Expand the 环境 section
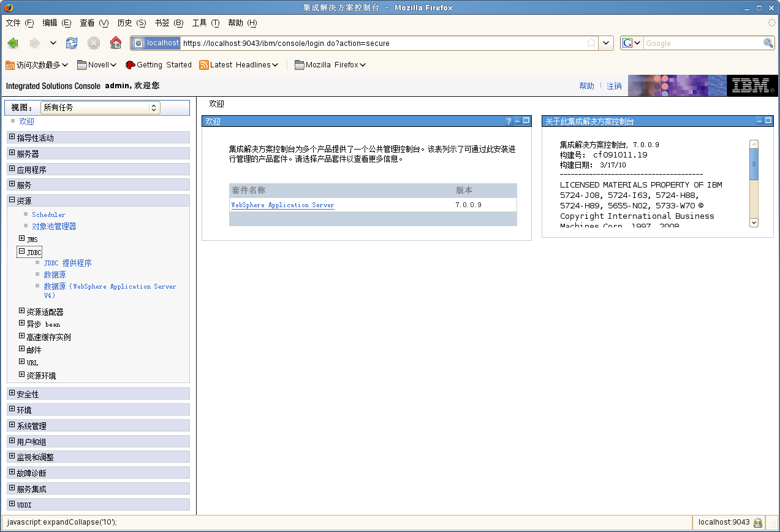This screenshot has width=780, height=532. click(x=12, y=409)
